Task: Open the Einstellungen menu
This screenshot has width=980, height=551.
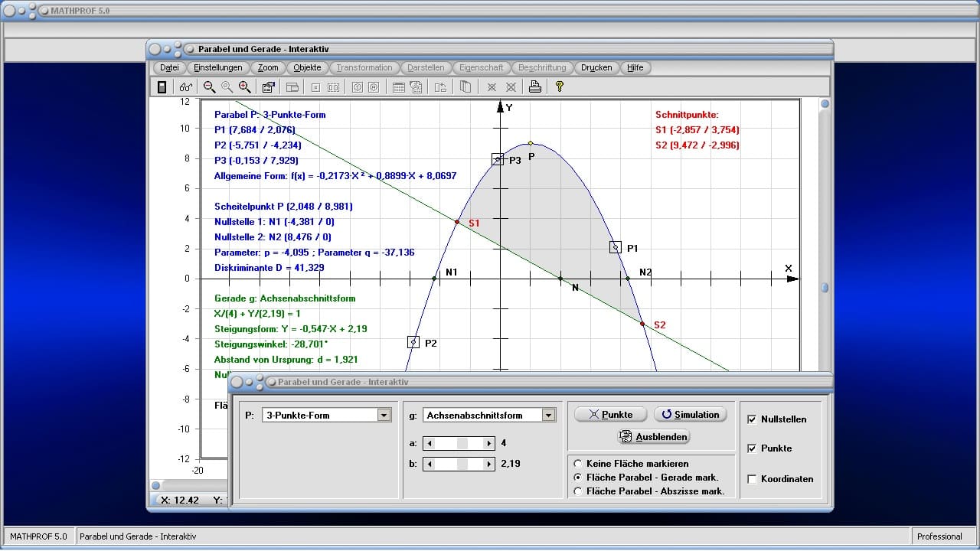Action: (218, 67)
